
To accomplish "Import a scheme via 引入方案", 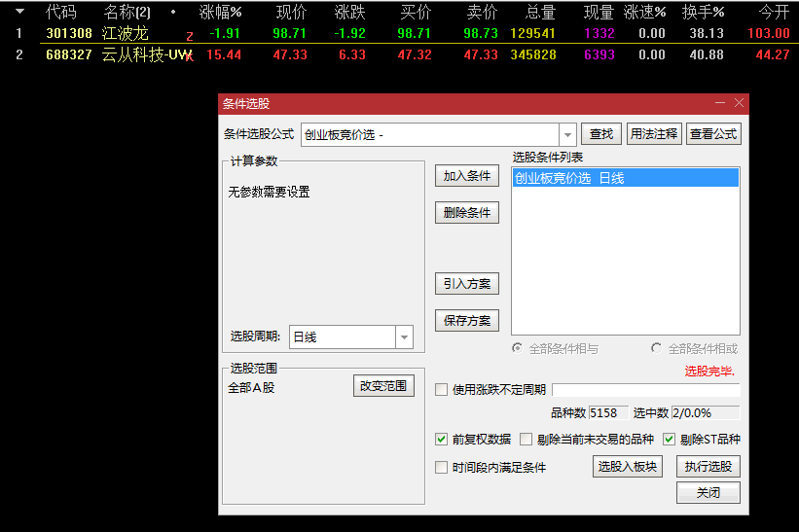I will pyautogui.click(x=467, y=284).
